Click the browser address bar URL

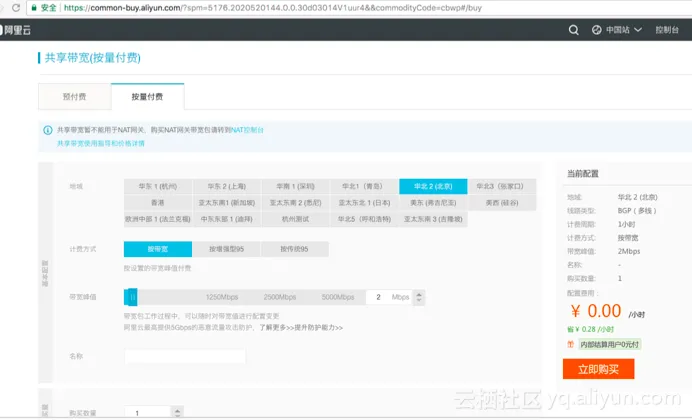click(273, 8)
